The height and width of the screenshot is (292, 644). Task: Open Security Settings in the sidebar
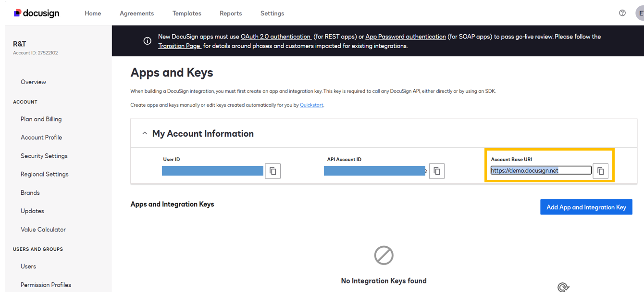(x=44, y=156)
